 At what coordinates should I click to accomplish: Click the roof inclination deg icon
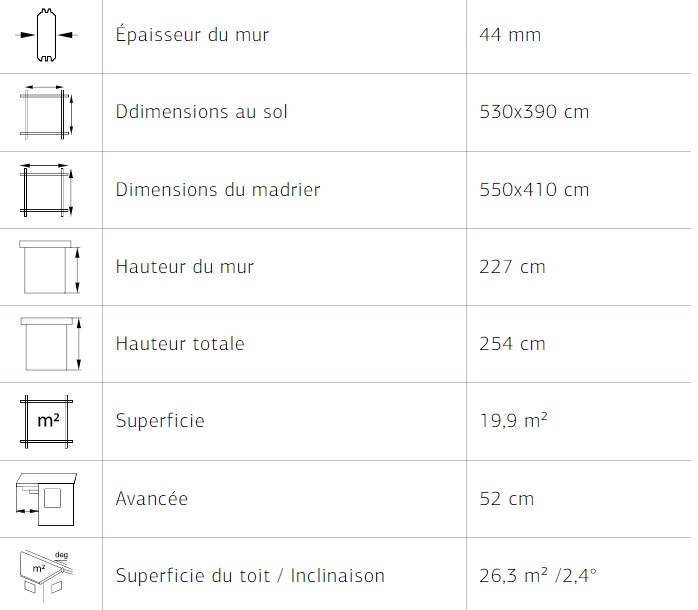coord(46,572)
